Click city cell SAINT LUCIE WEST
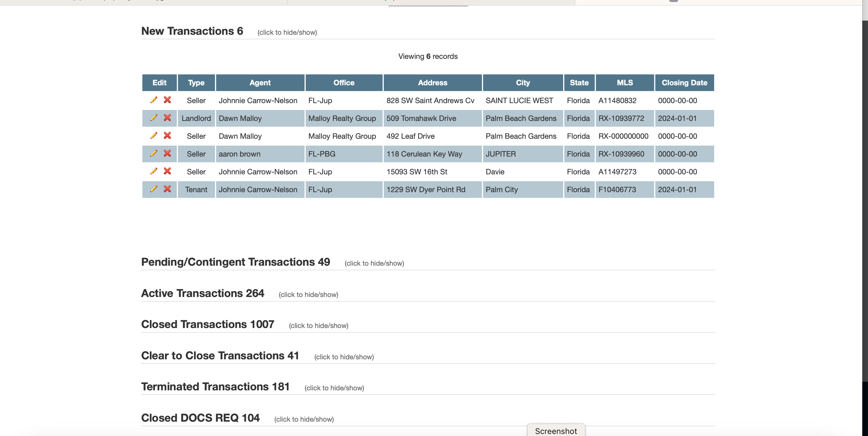This screenshot has height=436, width=868. pyautogui.click(x=523, y=101)
